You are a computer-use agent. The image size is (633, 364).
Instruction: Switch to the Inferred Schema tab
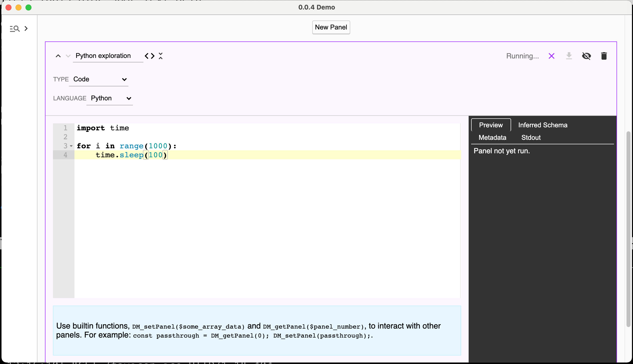(543, 125)
